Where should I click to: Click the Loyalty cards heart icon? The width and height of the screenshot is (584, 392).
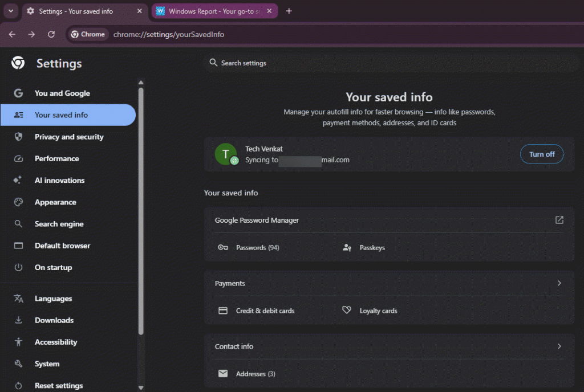coord(347,310)
